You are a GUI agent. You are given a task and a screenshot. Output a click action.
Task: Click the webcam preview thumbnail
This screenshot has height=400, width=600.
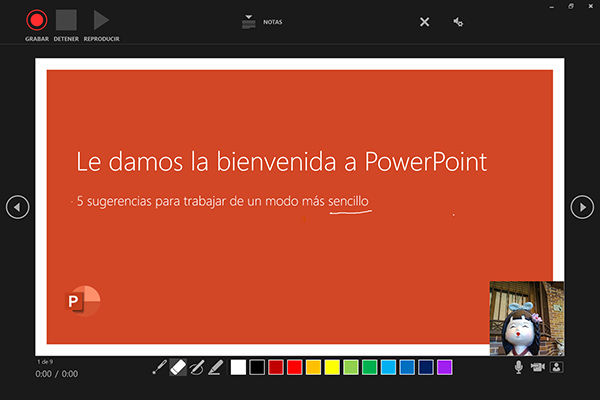point(527,318)
